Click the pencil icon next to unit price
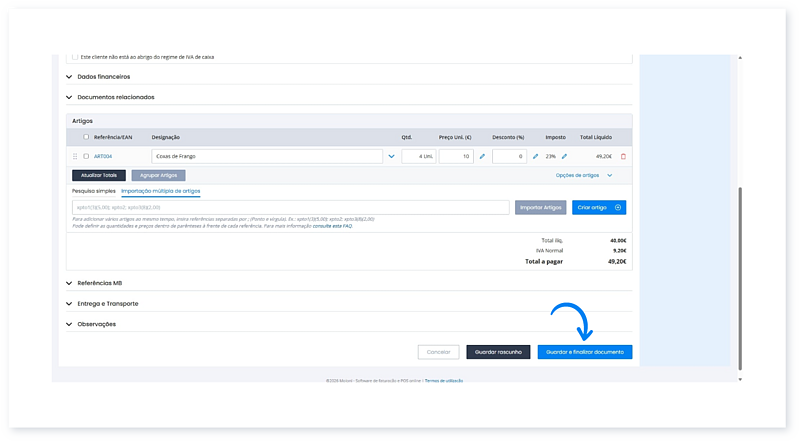The height and width of the screenshot is (442, 800). coord(482,156)
